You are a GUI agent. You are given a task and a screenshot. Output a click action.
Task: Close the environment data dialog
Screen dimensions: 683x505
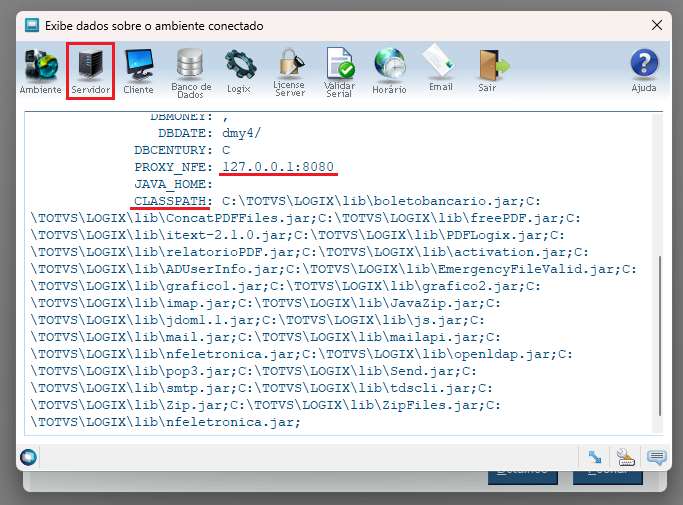click(657, 25)
